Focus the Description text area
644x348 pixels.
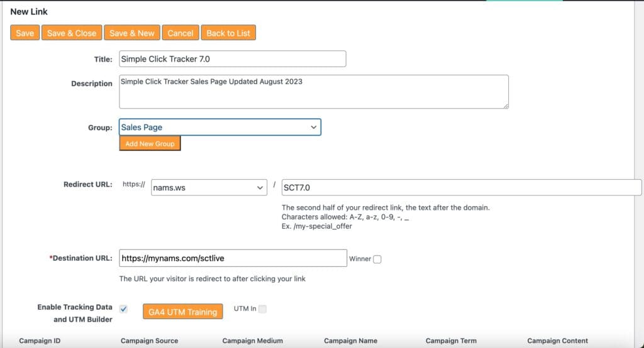click(x=313, y=92)
